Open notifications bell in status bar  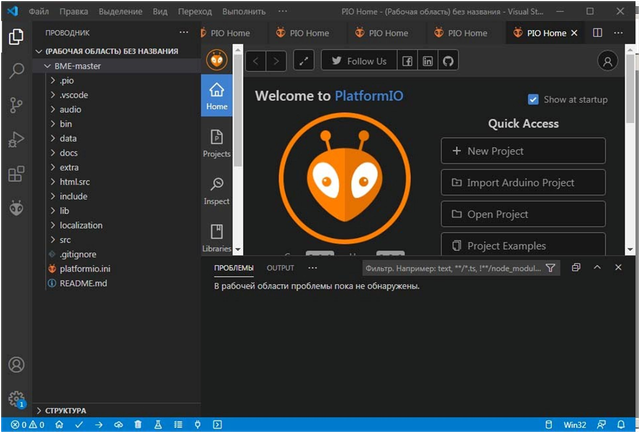point(621,425)
